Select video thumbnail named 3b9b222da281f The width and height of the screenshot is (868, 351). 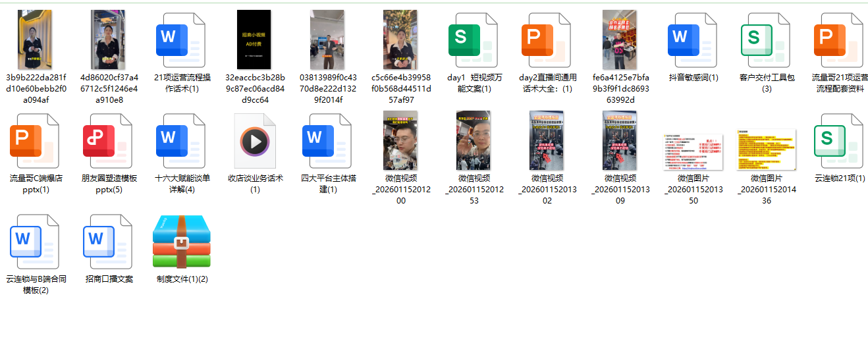coord(35,40)
